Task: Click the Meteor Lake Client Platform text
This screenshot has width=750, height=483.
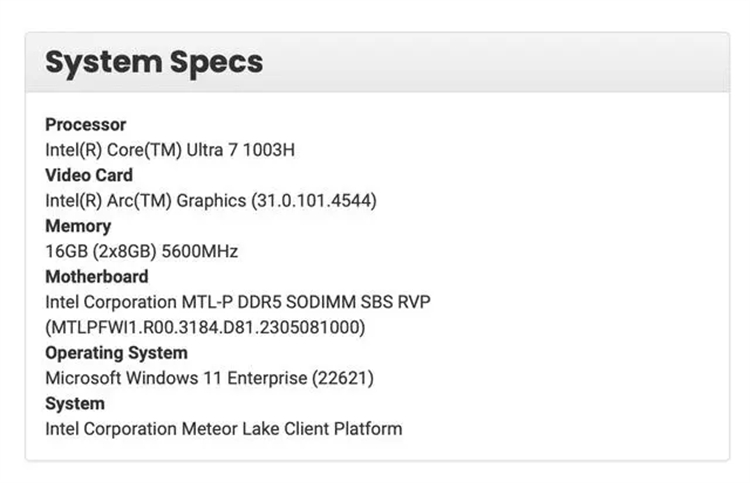Action: coord(292,429)
